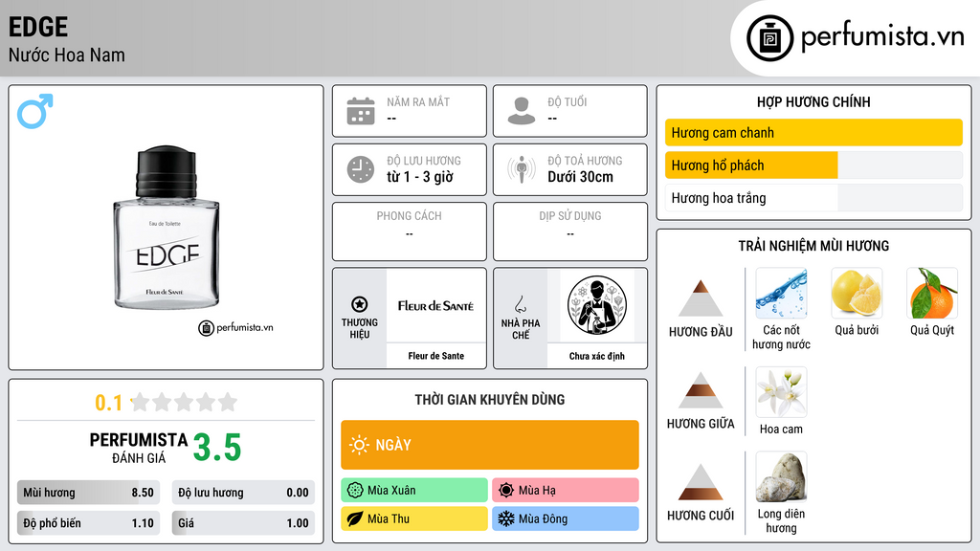Click the snowflake icon beside Mùa Đông
The height and width of the screenshot is (551, 980).
click(506, 518)
